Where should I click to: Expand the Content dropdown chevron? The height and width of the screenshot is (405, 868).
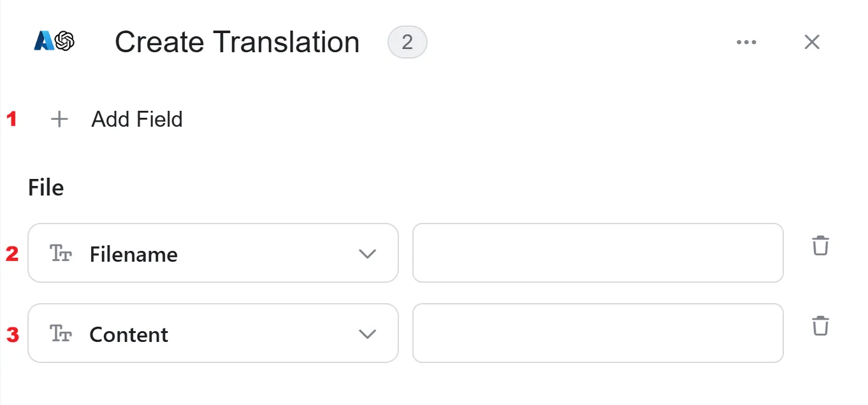pyautogui.click(x=367, y=334)
